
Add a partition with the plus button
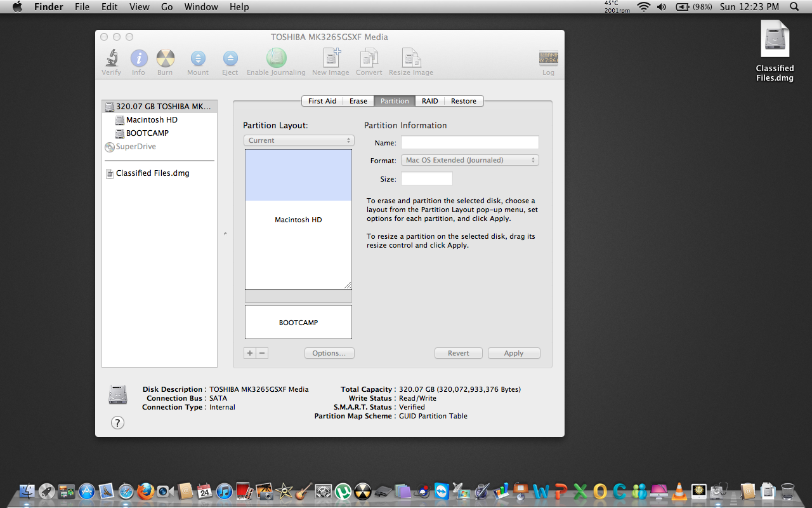pos(250,353)
